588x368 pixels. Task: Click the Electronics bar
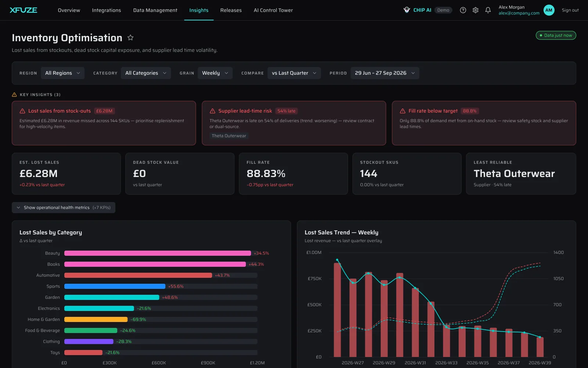pos(99,308)
